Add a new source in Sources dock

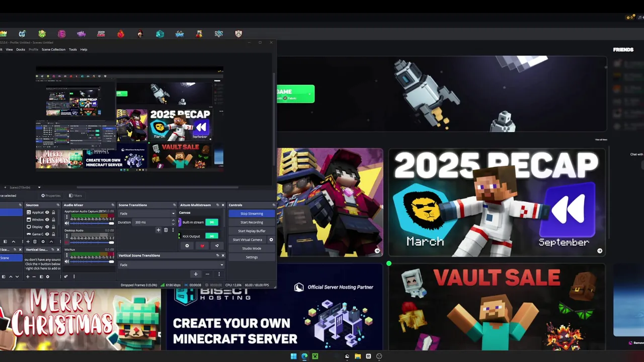click(x=28, y=242)
